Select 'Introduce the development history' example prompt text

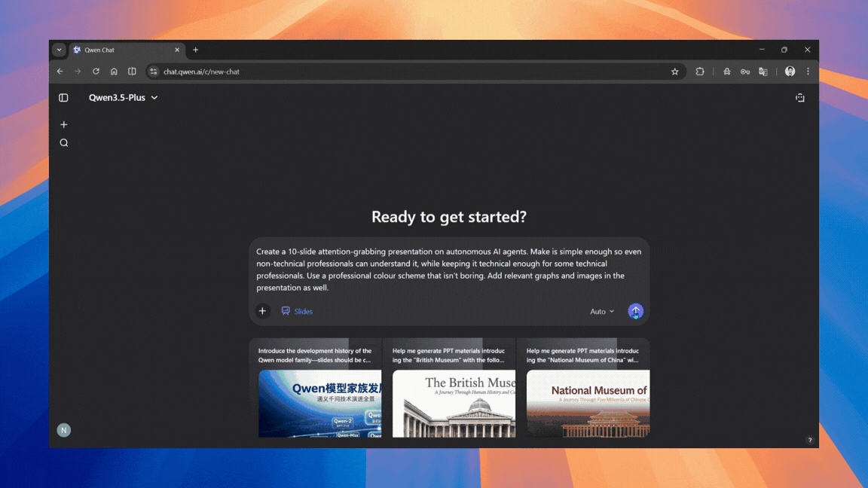(x=314, y=355)
